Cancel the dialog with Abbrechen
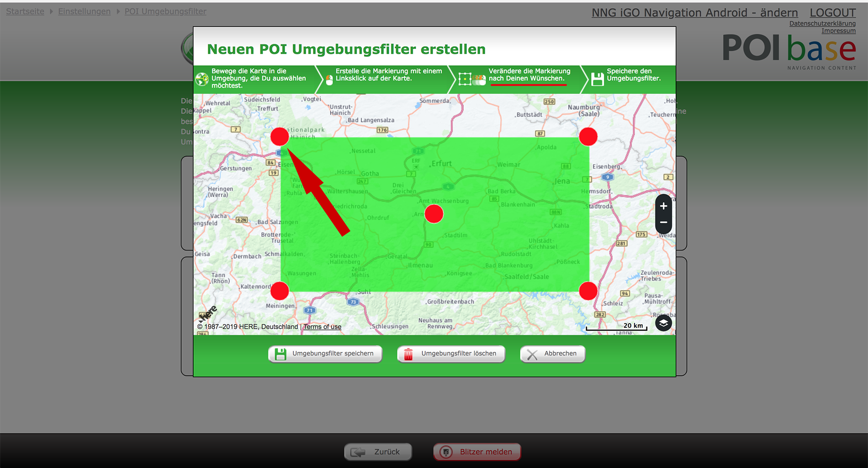868x468 pixels. 552,354
